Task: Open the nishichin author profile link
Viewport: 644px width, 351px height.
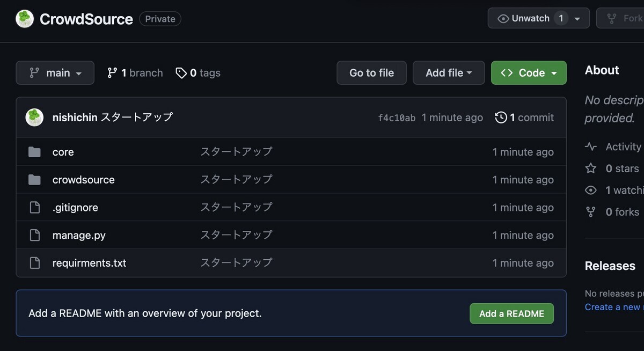Action: (x=76, y=117)
